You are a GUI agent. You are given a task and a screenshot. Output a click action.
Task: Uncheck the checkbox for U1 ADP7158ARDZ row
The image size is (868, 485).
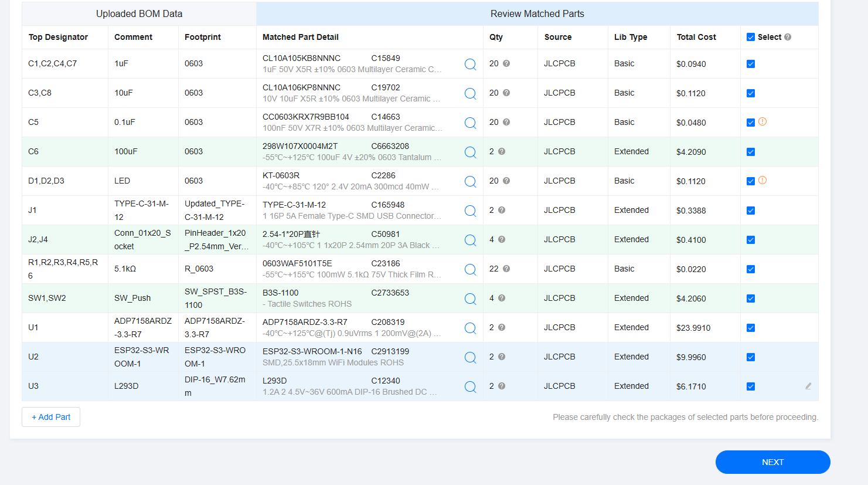[x=751, y=328]
